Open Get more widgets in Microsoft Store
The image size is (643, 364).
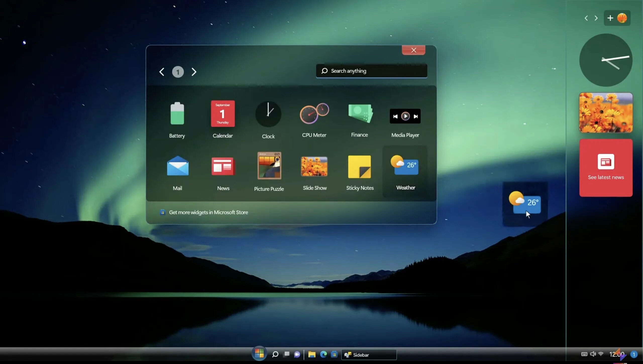[208, 212]
